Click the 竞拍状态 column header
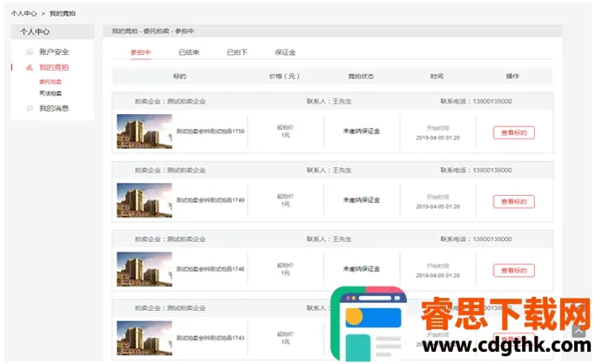 tap(361, 77)
